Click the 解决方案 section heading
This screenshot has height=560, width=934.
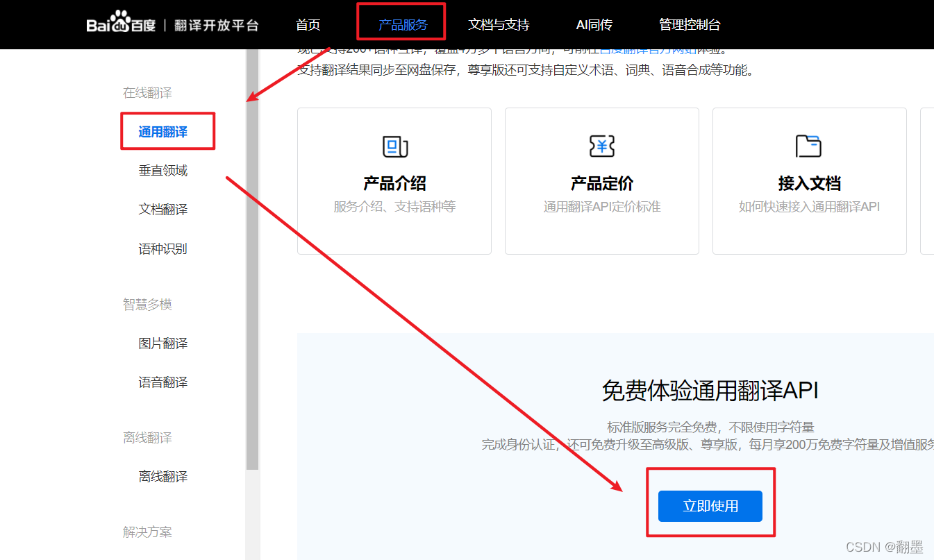pos(147,532)
